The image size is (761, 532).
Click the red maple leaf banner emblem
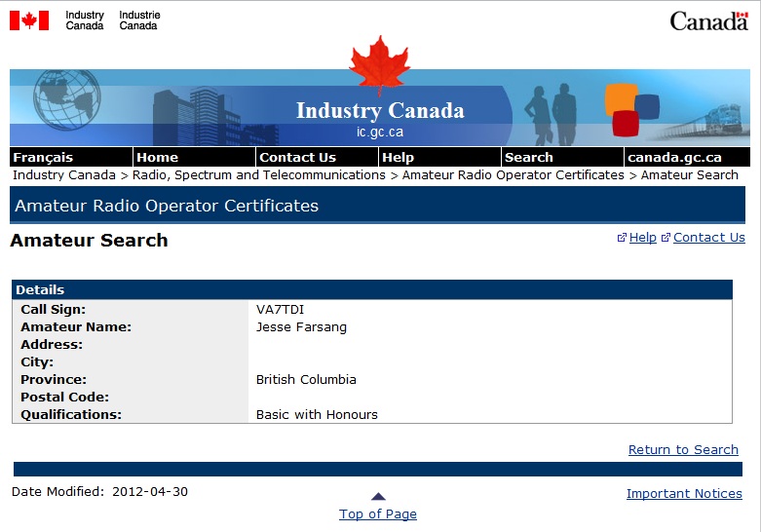coord(380,65)
